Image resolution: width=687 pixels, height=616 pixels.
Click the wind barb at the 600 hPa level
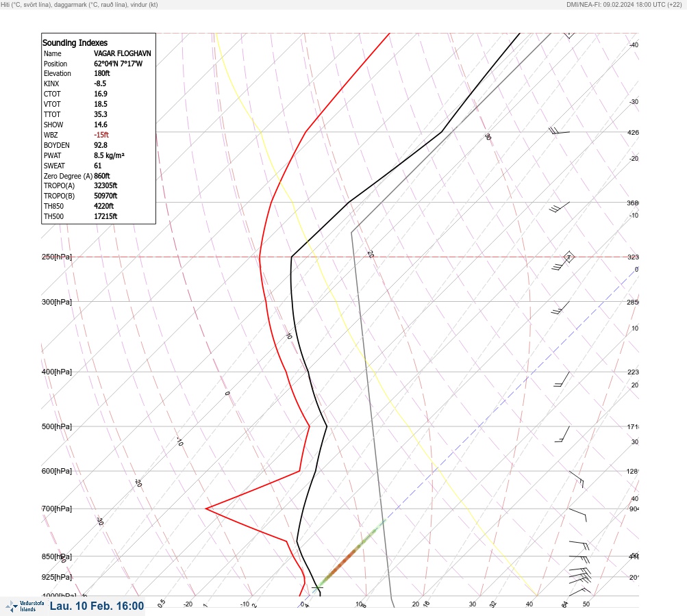coord(577,479)
